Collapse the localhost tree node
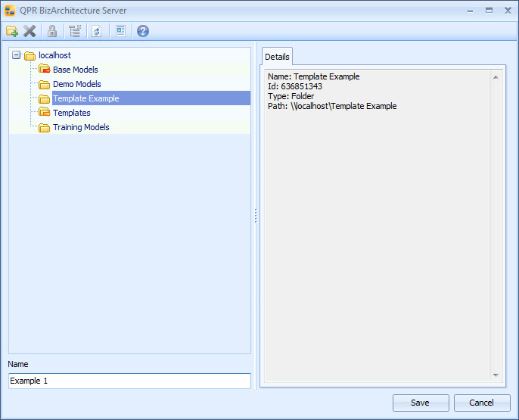 tap(17, 55)
